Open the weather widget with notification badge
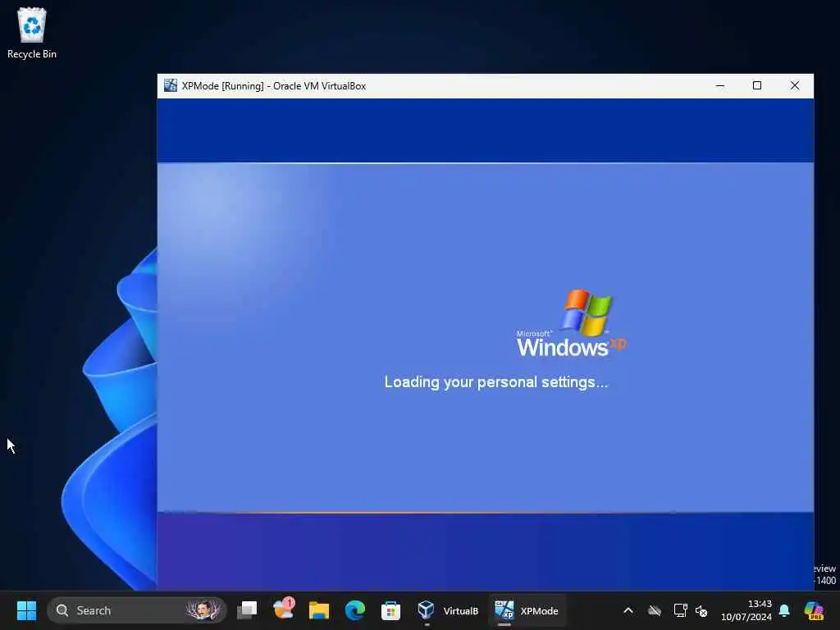 (283, 609)
